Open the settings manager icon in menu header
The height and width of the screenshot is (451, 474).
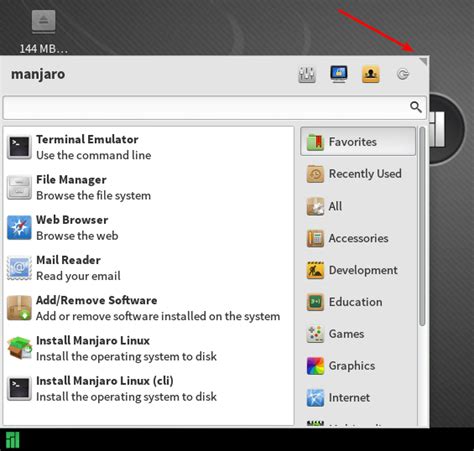click(307, 74)
